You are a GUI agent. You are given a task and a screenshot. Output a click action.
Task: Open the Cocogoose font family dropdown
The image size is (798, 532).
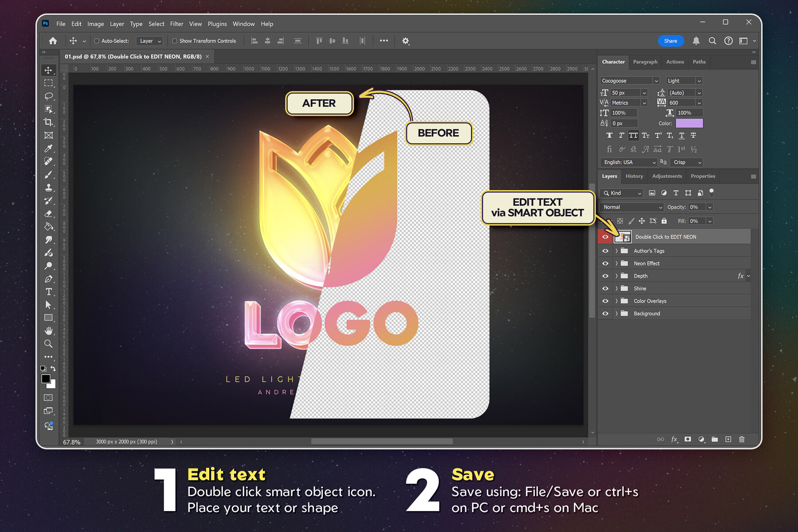[629, 80]
